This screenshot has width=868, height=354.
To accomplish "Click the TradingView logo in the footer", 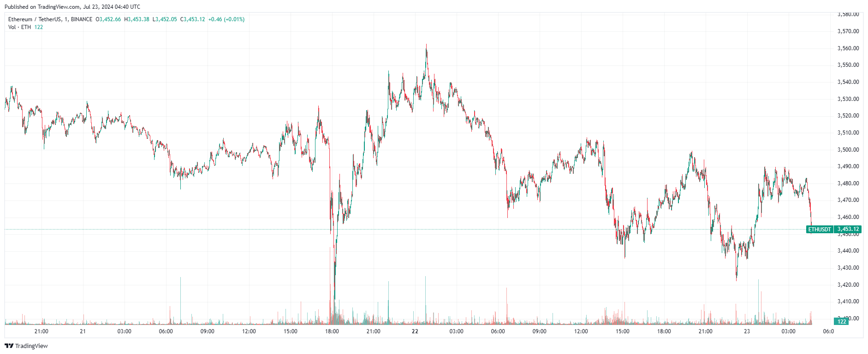I will click(26, 346).
